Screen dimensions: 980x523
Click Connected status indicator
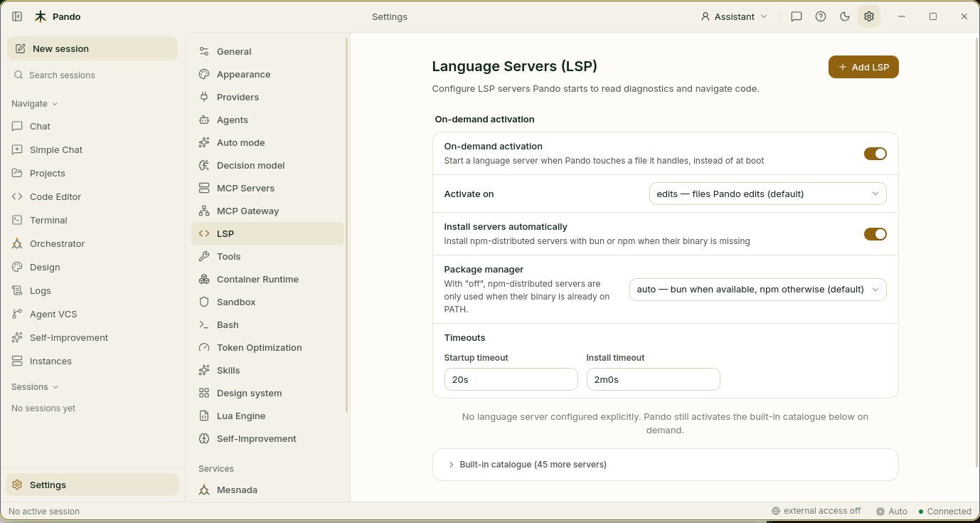point(944,511)
